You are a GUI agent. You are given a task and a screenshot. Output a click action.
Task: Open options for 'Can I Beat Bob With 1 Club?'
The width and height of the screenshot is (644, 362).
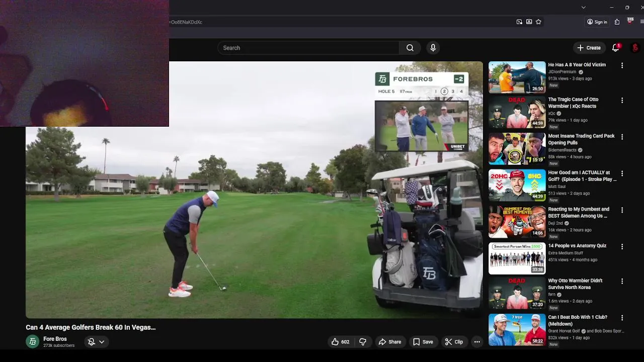[x=622, y=318]
